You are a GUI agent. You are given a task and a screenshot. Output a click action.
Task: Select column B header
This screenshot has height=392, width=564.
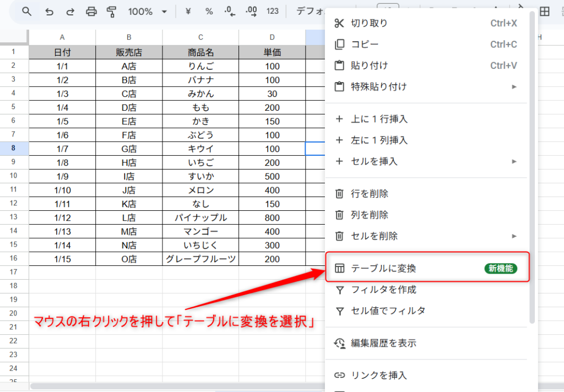click(x=129, y=37)
